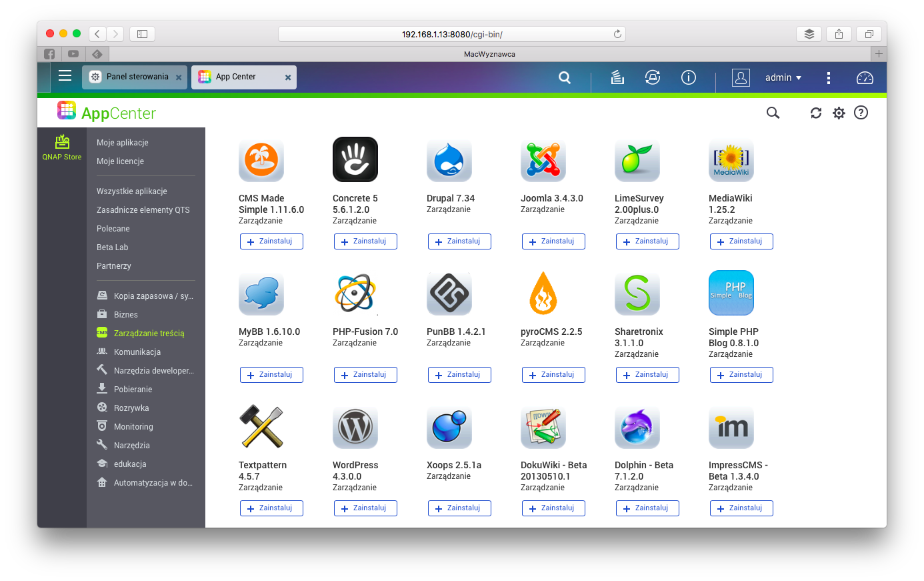Image resolution: width=924 pixels, height=581 pixels.
Task: Open the WordPress 4.3.0.0 icon
Action: click(x=355, y=426)
